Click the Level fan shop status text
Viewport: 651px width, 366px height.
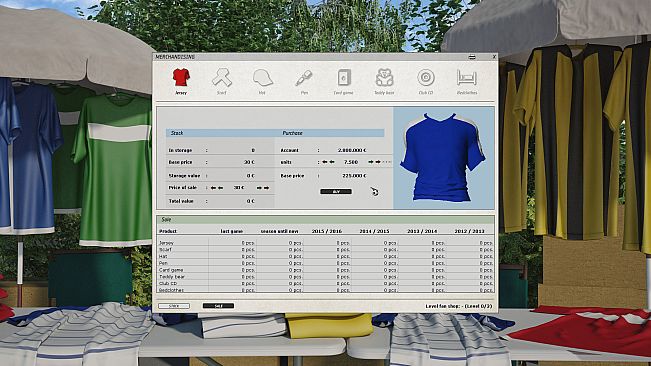(459, 306)
